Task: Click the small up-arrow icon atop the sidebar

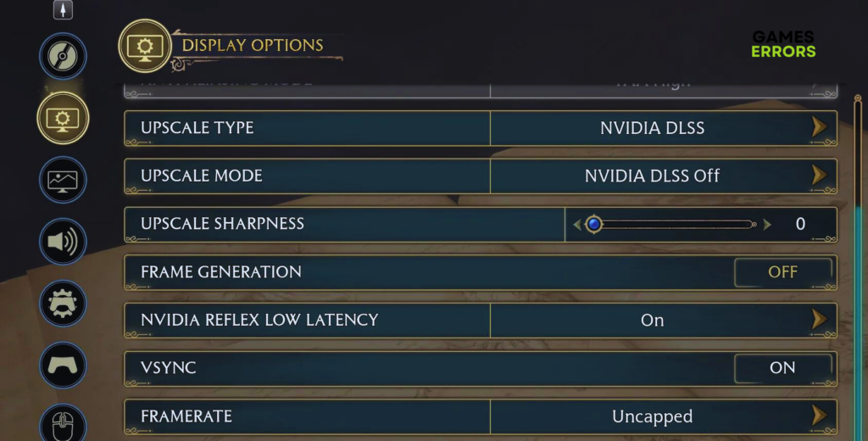Action: tap(63, 9)
